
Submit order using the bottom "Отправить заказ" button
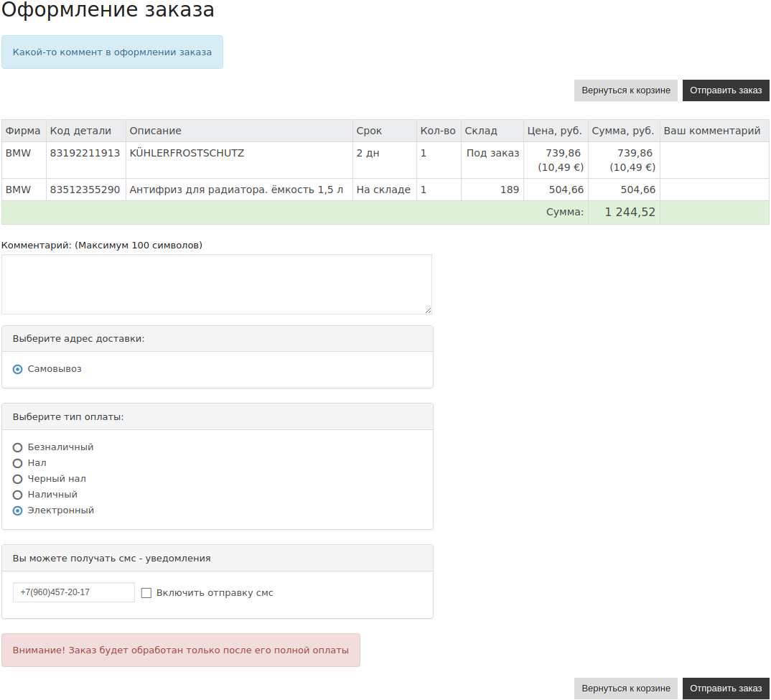pos(726,689)
